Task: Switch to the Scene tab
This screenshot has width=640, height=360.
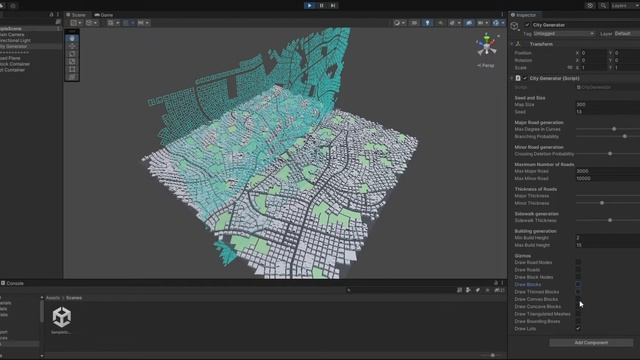Action: [76, 15]
